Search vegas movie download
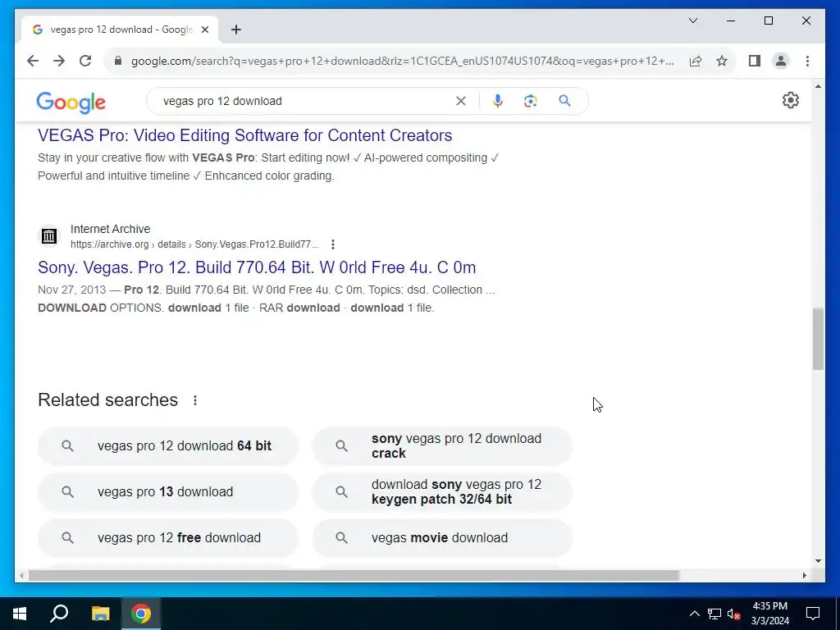This screenshot has width=840, height=630. click(x=442, y=538)
